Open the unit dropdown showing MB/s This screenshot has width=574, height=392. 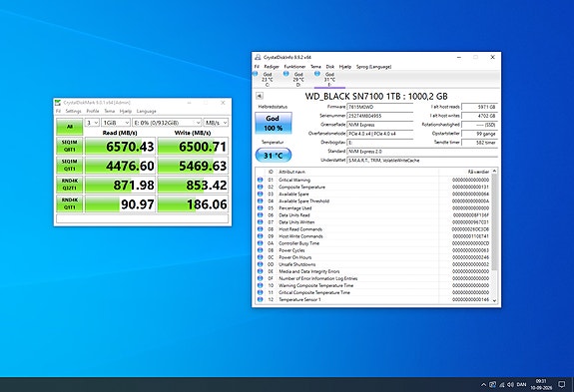(x=216, y=123)
